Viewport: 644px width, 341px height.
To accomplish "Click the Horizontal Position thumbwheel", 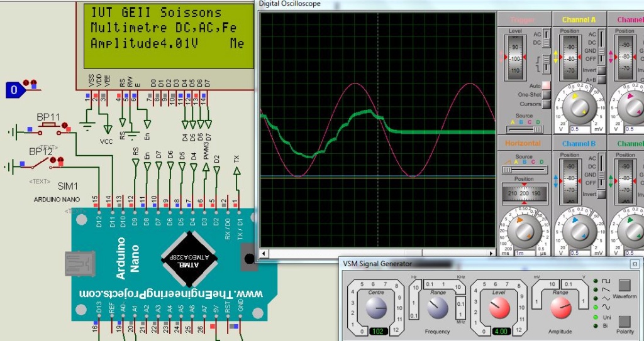I will tap(525, 193).
